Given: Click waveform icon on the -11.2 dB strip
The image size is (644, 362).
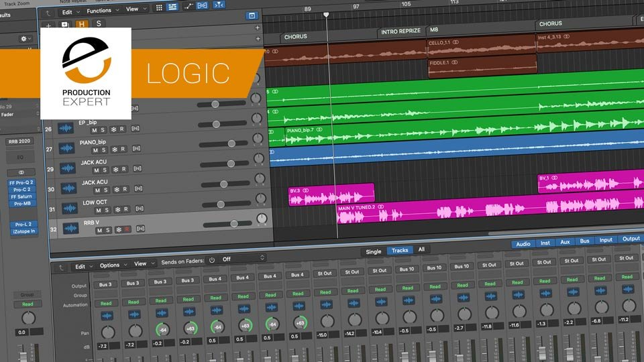Looking at the screenshot, I should coord(628,289).
